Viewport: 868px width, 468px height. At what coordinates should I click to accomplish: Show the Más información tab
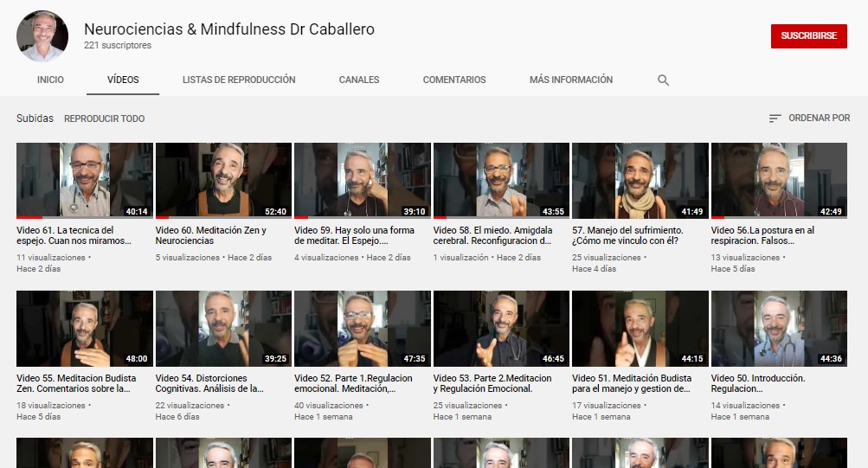coord(571,80)
